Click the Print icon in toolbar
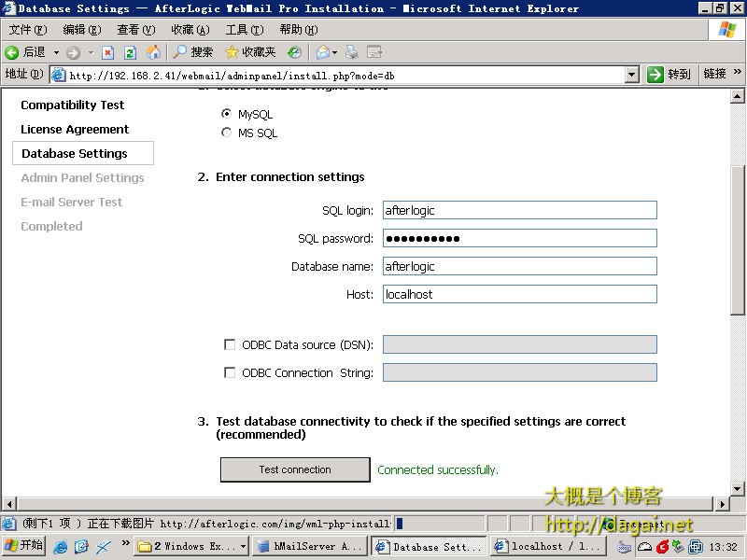Screen dimensions: 747x560 point(352,52)
